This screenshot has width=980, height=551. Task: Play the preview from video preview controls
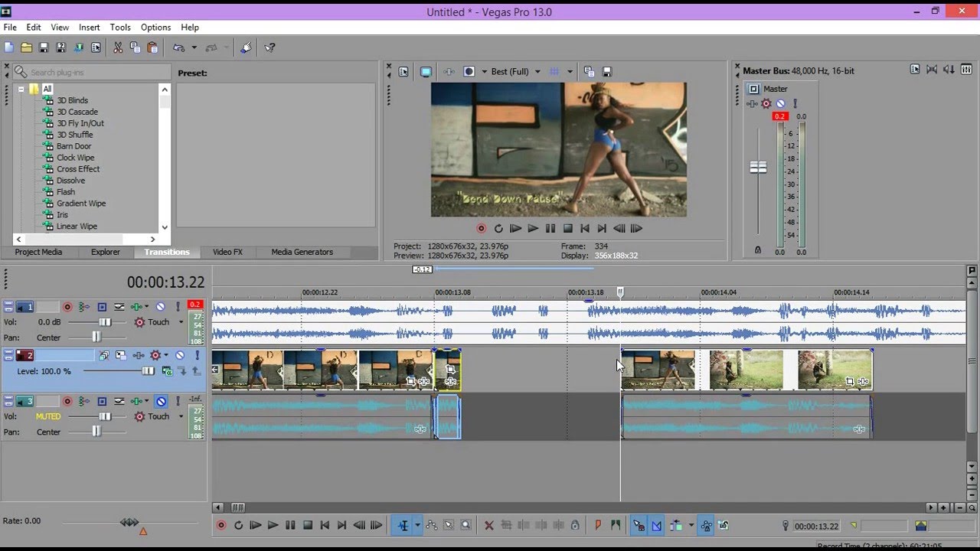[x=533, y=228]
